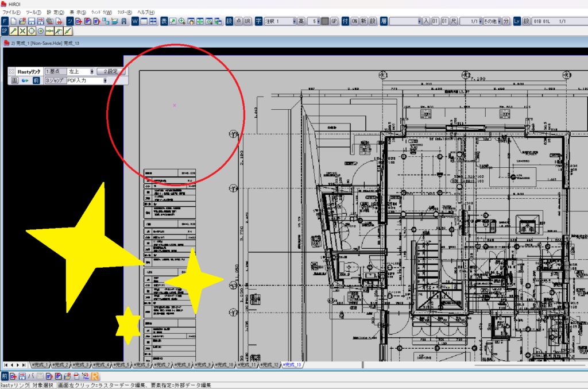The image size is (588, 389).
Task: Click the new file icon in toolbar
Action: (x=14, y=21)
